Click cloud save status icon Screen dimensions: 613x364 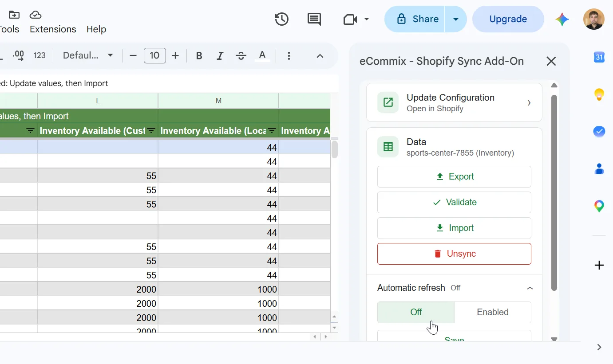pos(36,15)
